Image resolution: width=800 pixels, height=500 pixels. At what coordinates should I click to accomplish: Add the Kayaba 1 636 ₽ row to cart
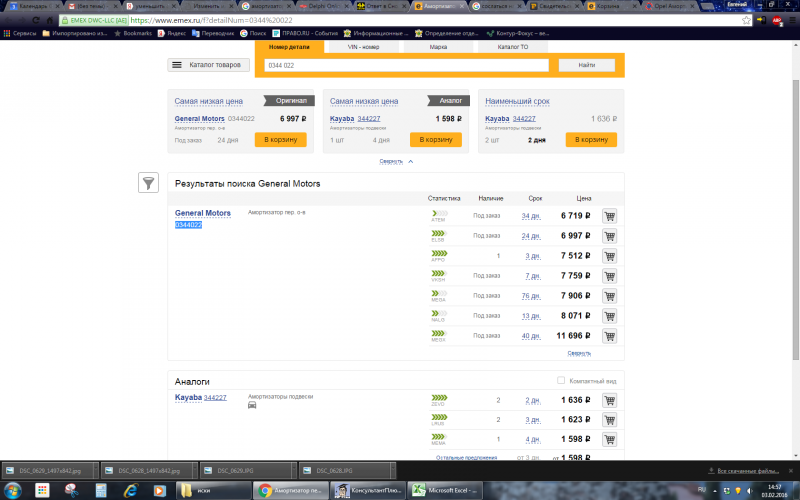pyautogui.click(x=609, y=400)
